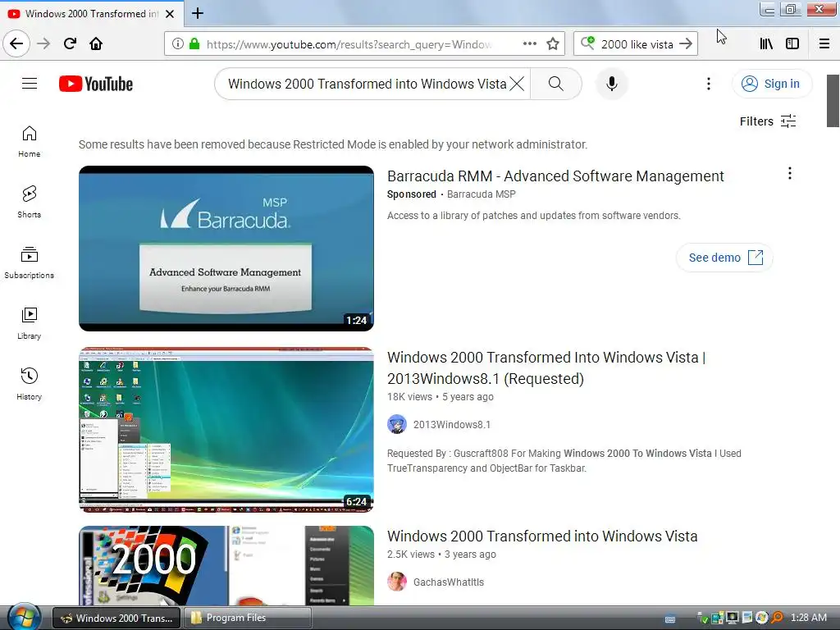Start voice search with the microphone icon

click(612, 84)
